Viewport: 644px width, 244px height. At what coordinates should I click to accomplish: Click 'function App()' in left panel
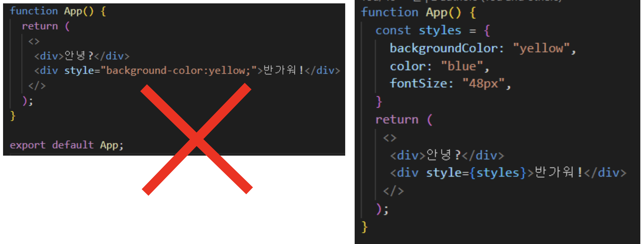tap(52, 11)
